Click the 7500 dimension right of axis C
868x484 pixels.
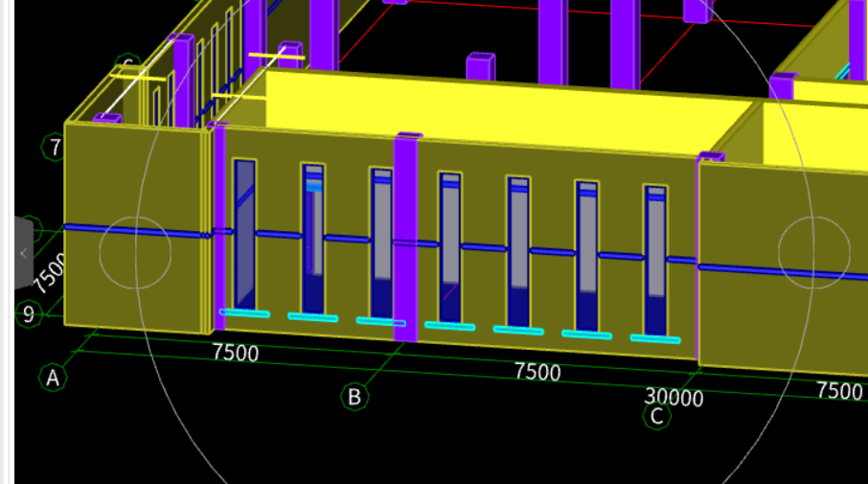click(839, 391)
